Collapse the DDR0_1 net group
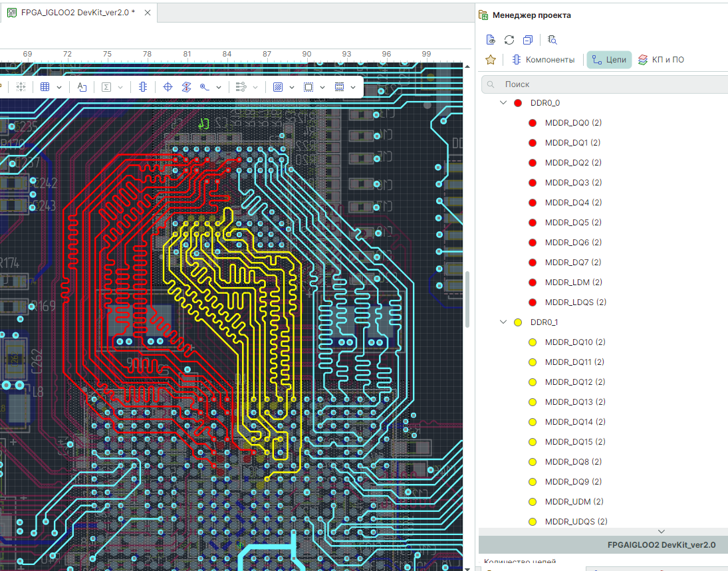The height and width of the screenshot is (571, 728). [x=503, y=322]
